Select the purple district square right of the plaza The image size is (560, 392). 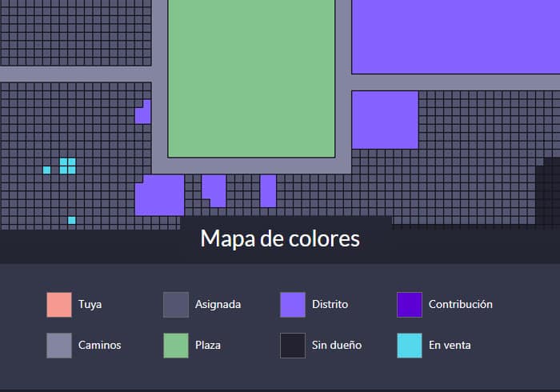pos(385,119)
